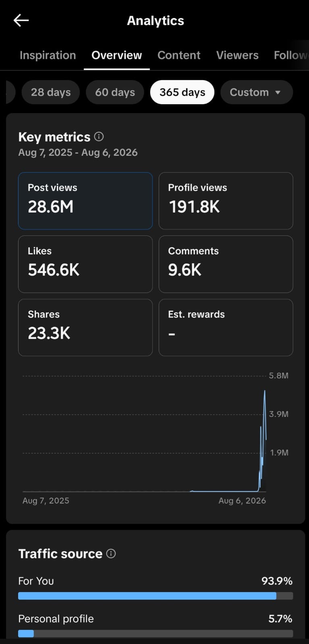Select the Profile views metric card

[226, 201]
